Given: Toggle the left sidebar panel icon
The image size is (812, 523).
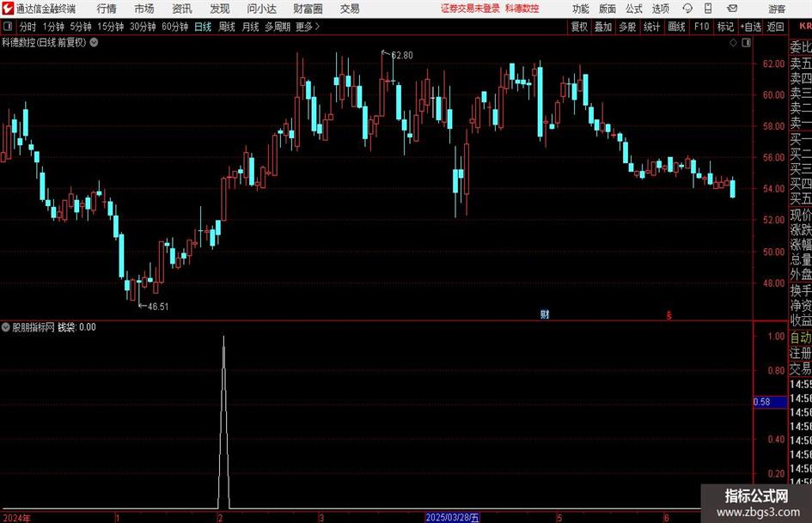Looking at the screenshot, I should tap(8, 27).
